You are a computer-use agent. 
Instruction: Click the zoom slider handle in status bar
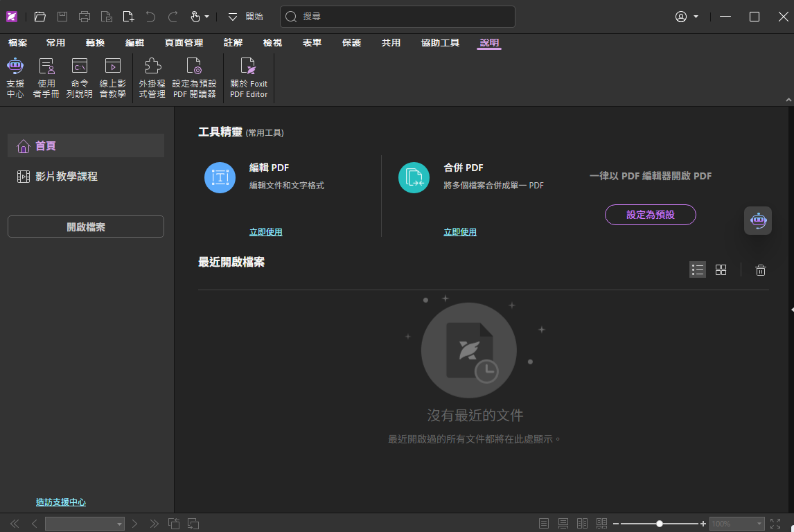tap(660, 524)
